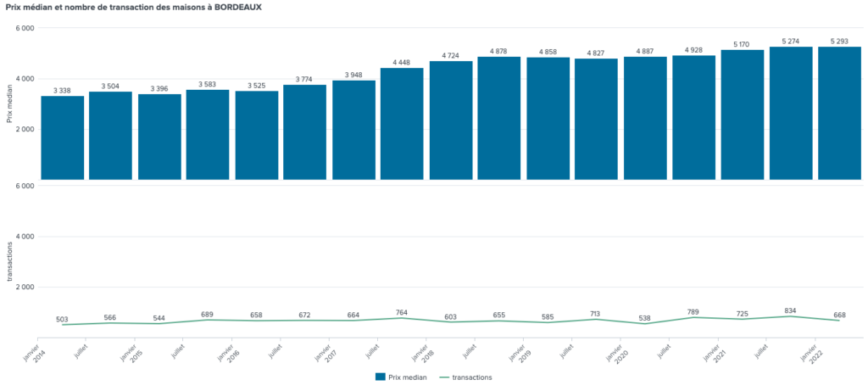868x391 pixels.
Task: Select the bar with value 3 396
Action: tap(159, 137)
